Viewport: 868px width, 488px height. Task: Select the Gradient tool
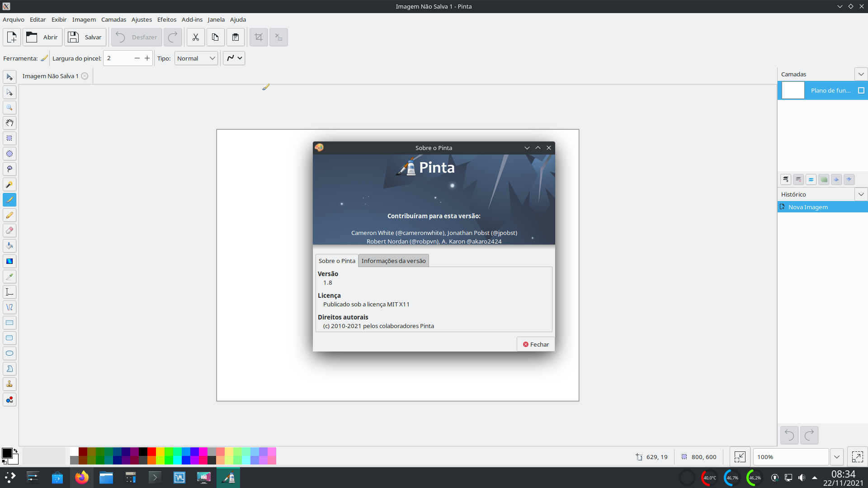coord(9,261)
